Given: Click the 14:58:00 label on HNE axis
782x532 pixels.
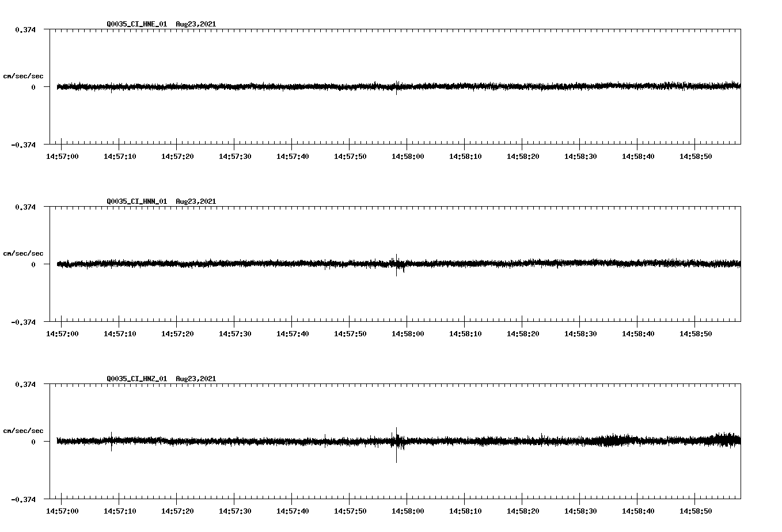Looking at the screenshot, I should point(408,157).
